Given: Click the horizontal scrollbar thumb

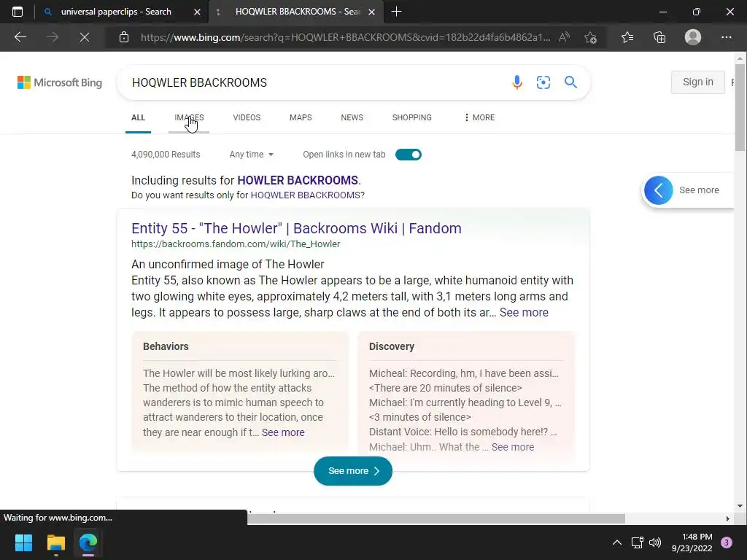Looking at the screenshot, I should pyautogui.click(x=436, y=518).
